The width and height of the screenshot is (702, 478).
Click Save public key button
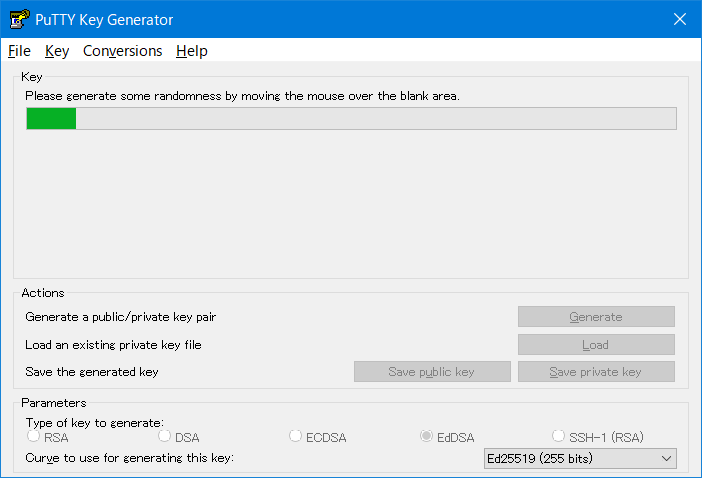(432, 372)
